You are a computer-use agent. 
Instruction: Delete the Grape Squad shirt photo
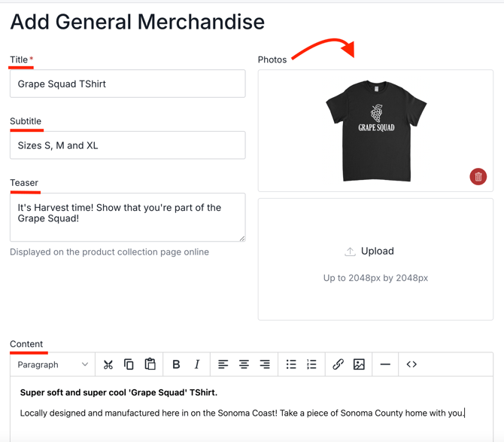coord(478,177)
